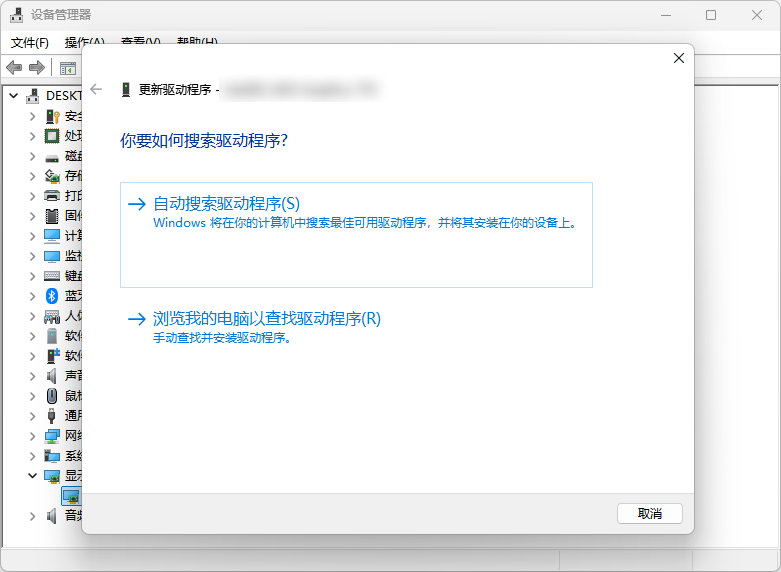Select the storage controller icon
781x572 pixels.
coord(52,176)
